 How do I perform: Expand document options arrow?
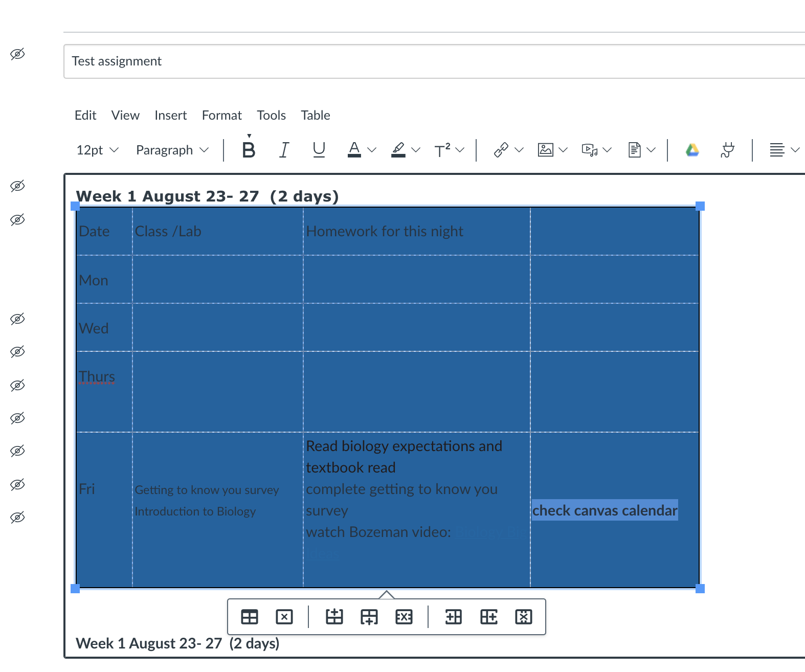pos(651,150)
